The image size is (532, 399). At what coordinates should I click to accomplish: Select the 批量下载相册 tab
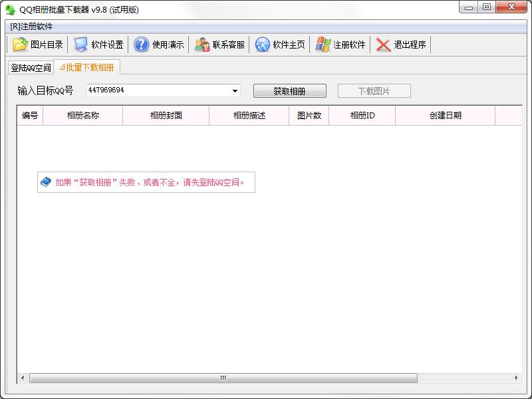point(87,67)
